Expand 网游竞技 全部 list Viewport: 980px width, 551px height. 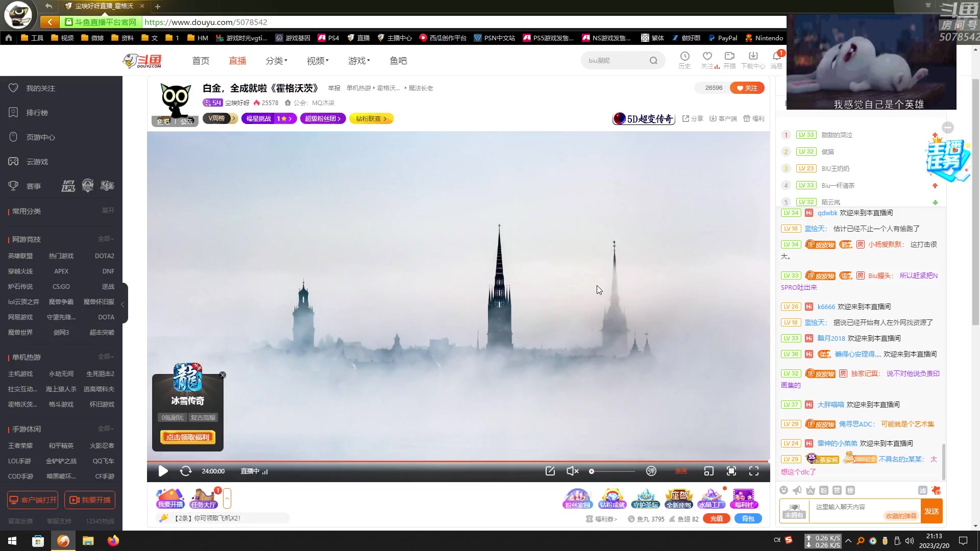click(x=106, y=239)
